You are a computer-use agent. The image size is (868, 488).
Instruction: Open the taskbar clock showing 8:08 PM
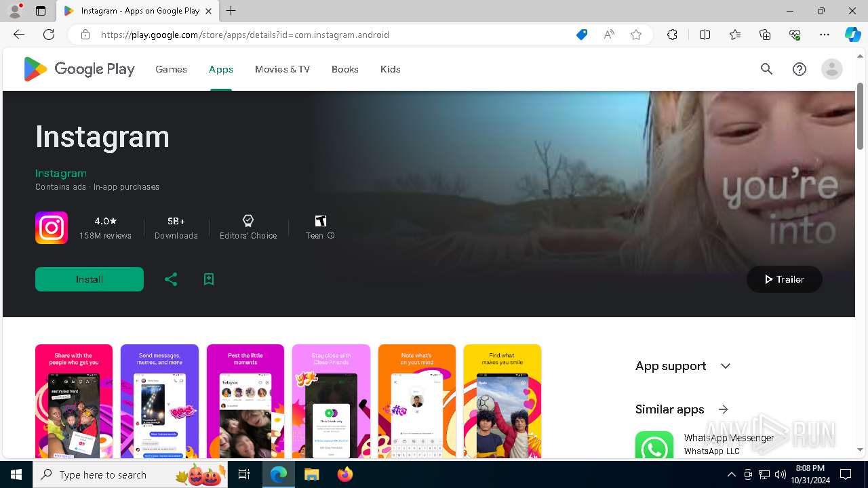[x=810, y=474]
